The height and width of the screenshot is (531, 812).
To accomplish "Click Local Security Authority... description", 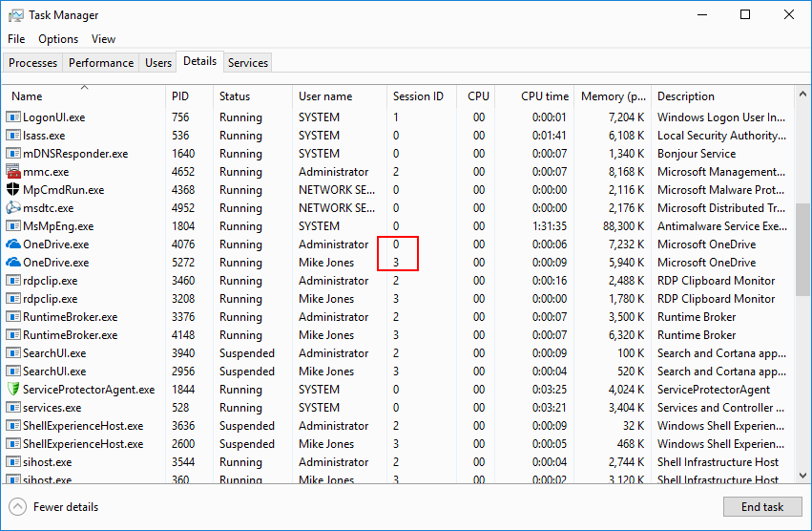I will pyautogui.click(x=722, y=136).
